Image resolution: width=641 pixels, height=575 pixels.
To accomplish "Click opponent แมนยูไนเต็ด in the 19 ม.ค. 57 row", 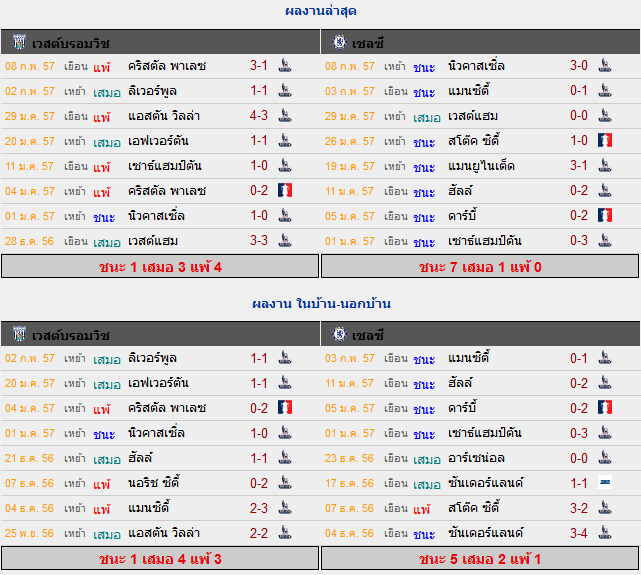I will tap(481, 166).
